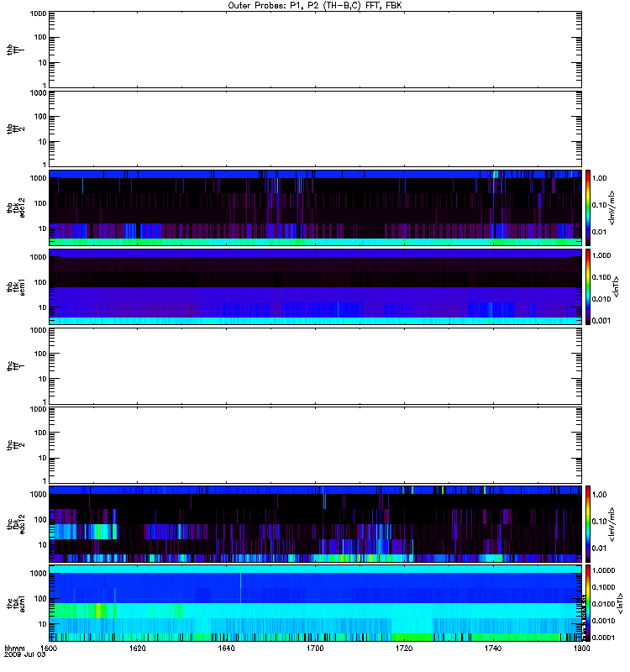Click inside the thc fbk scm1 spectrogram
Screen dimensions: 630x672
(x=315, y=603)
